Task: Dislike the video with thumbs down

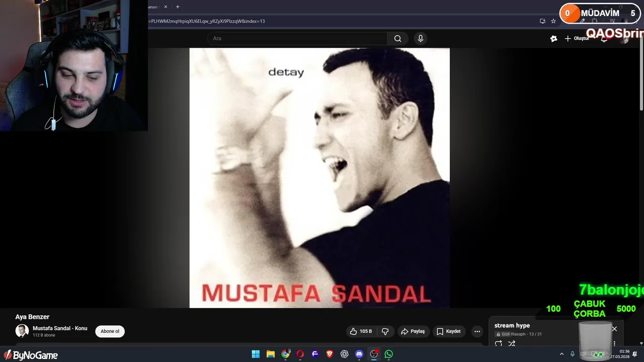Action: [x=385, y=331]
